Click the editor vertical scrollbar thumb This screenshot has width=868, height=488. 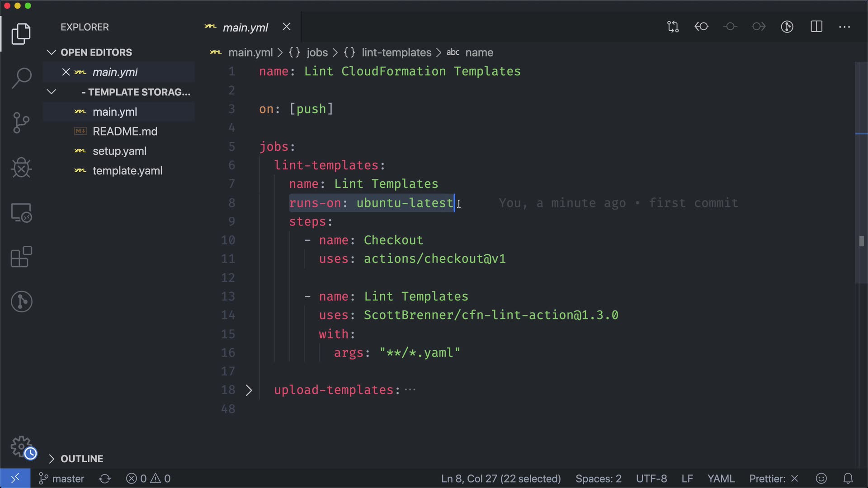coord(861,241)
